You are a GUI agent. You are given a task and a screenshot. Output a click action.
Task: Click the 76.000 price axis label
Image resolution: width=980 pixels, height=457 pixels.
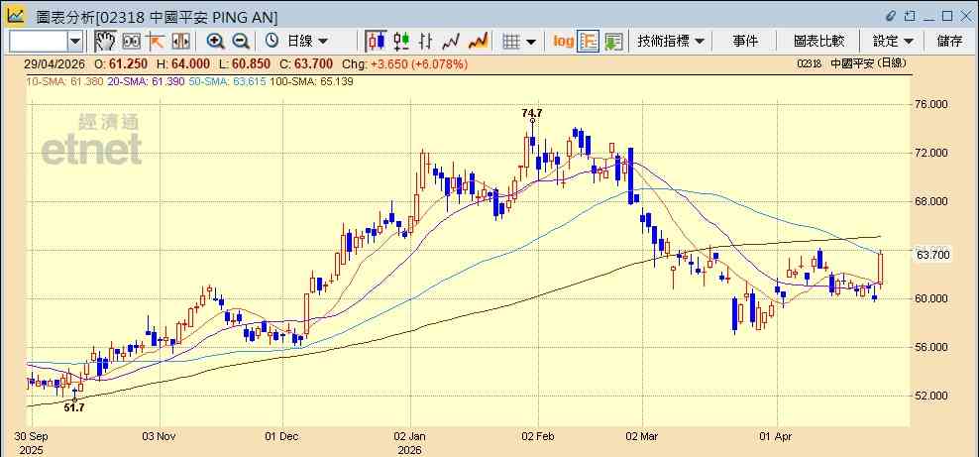pos(931,104)
